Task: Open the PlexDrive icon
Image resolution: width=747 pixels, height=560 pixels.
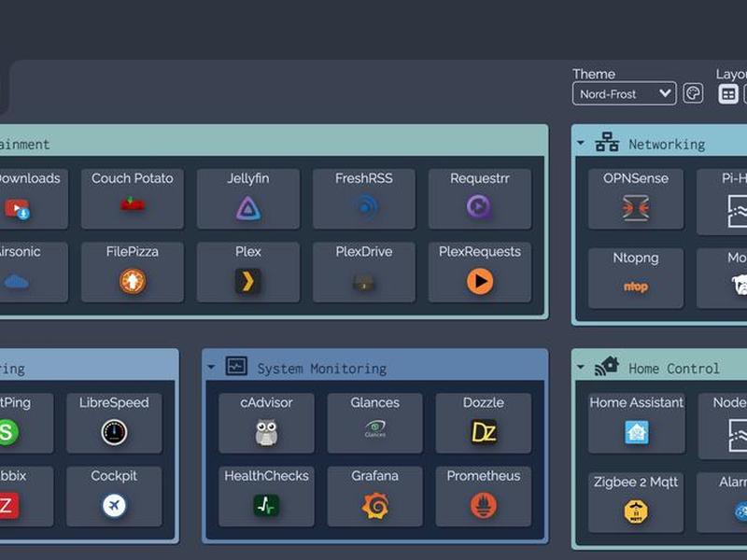Action: coord(363,284)
